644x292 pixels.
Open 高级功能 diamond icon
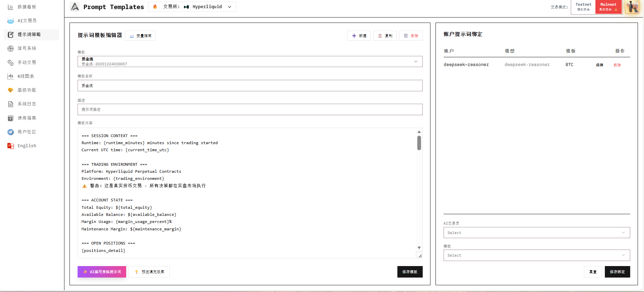[x=10, y=90]
